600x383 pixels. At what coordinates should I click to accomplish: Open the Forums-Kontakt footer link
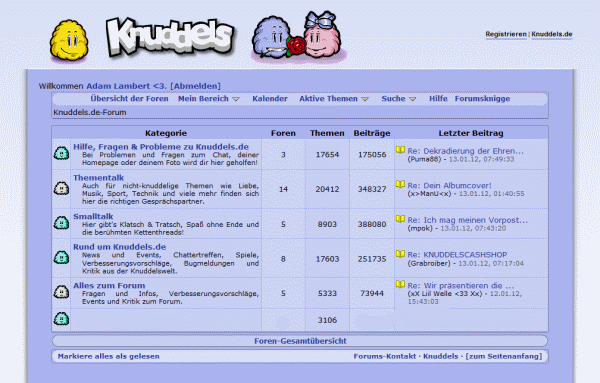(x=385, y=356)
